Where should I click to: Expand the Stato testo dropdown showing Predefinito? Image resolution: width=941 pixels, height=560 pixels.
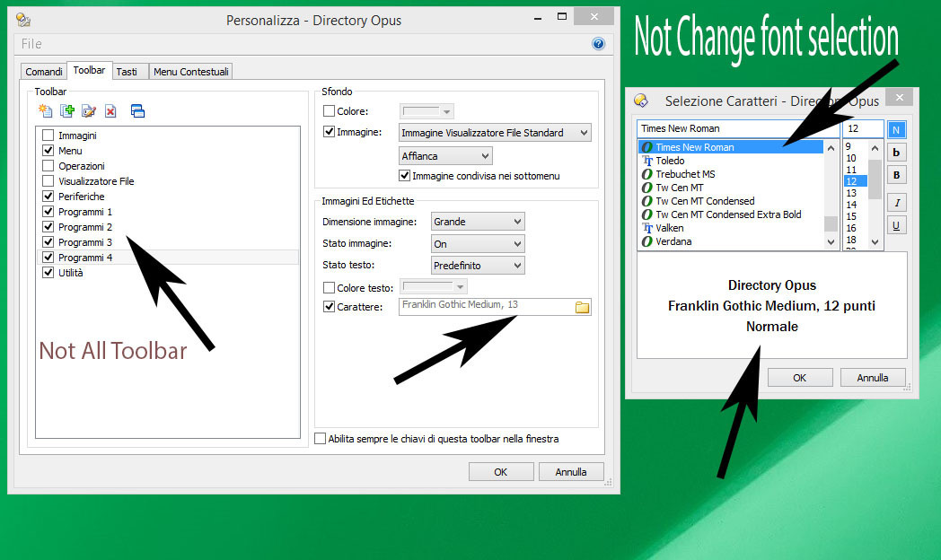click(478, 266)
